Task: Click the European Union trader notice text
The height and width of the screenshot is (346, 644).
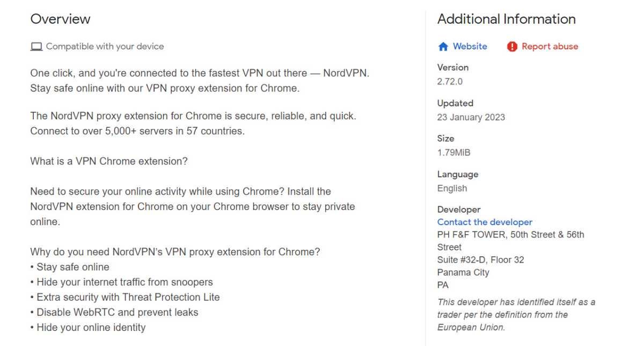Action: coord(516,314)
